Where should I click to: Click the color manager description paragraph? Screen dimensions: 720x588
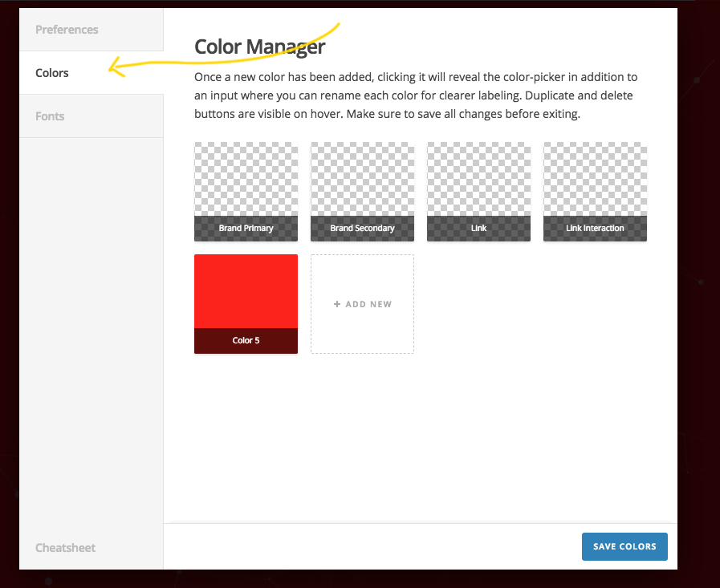[x=416, y=95]
